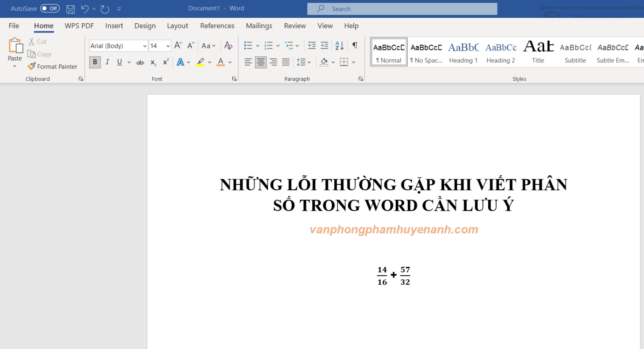Screen dimensions: 644x349
Task: Toggle Underline formatting
Action: coord(119,62)
